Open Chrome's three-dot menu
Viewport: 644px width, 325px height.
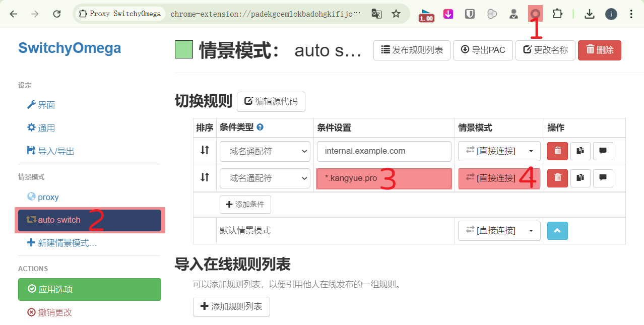point(631,14)
